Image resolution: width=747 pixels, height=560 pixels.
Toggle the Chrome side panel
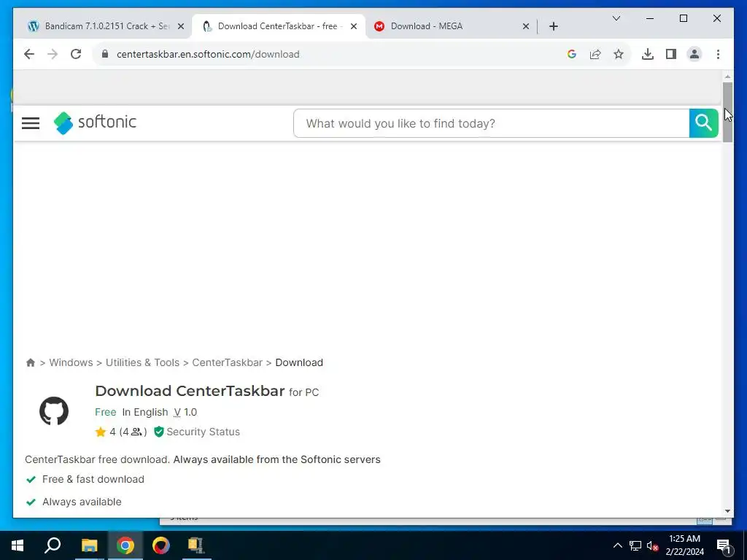[671, 54]
